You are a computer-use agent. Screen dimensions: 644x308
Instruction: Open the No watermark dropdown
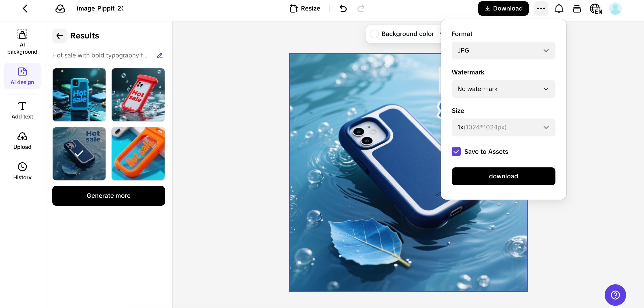click(x=503, y=89)
